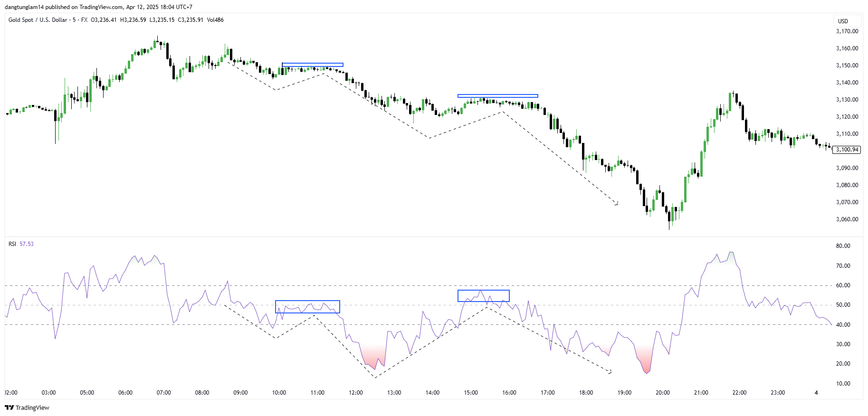Click the 20:00 time axis label
Image resolution: width=868 pixels, height=416 pixels.
coord(663,393)
